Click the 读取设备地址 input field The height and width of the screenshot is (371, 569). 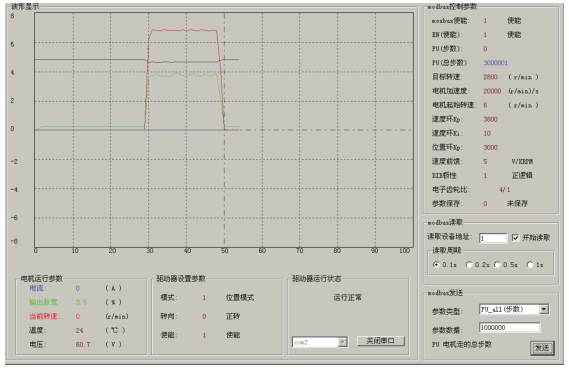point(492,238)
